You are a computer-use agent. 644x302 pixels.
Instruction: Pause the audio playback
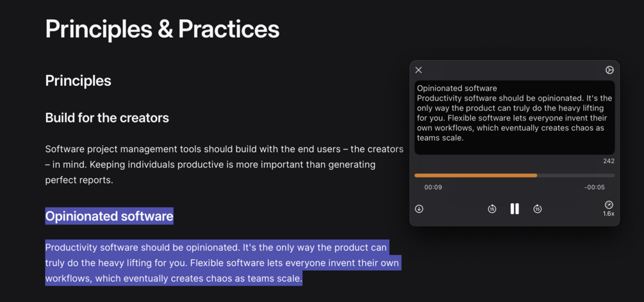[515, 209]
